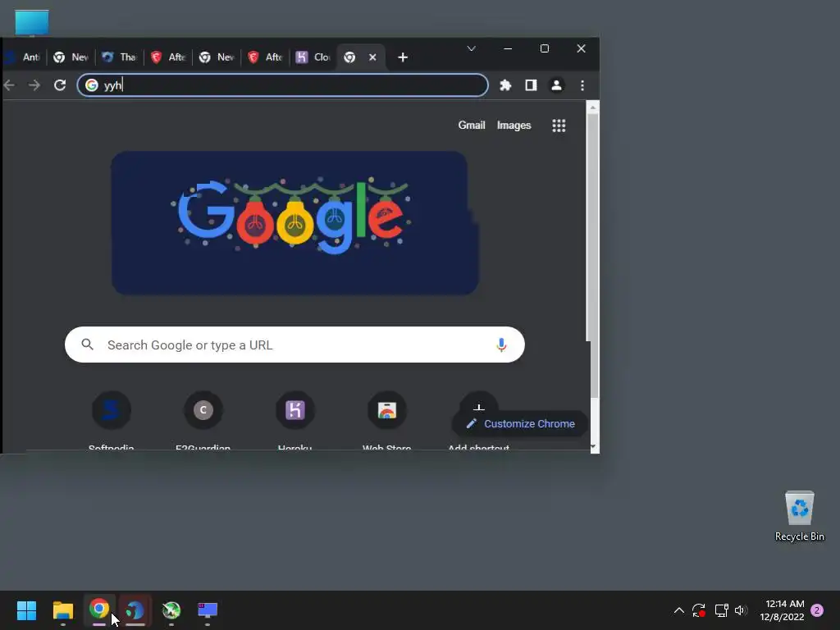Image resolution: width=840 pixels, height=630 pixels.
Task: Open the volume tray icon
Action: (741, 610)
